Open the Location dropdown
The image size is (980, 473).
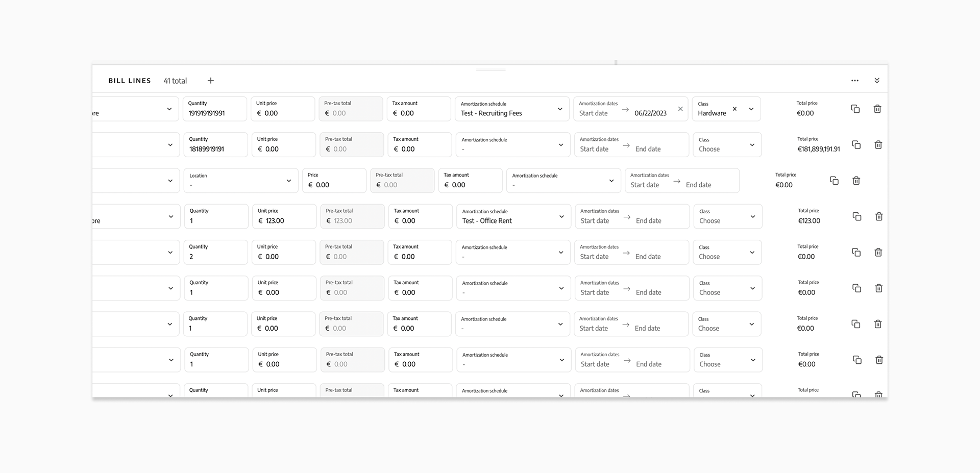coord(241,181)
